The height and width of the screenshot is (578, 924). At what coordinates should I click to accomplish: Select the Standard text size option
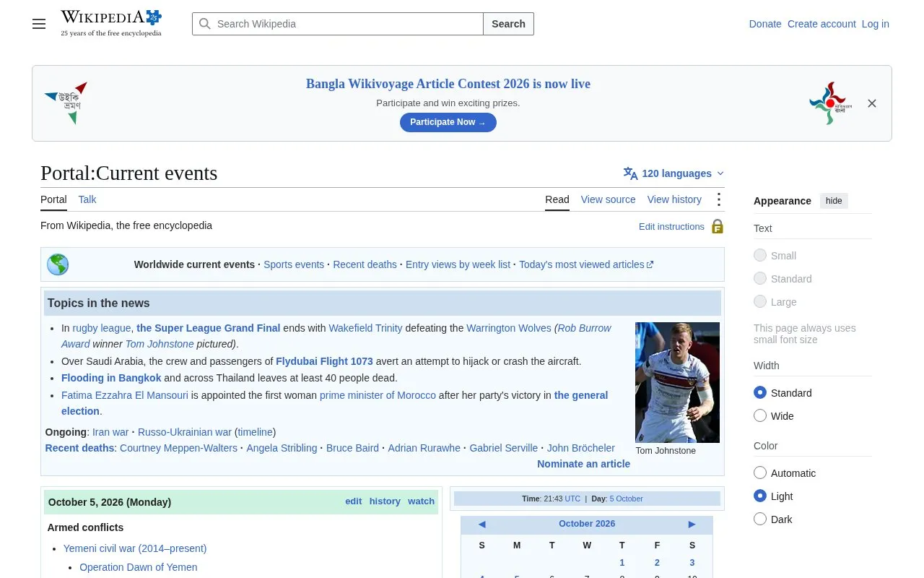click(x=760, y=278)
